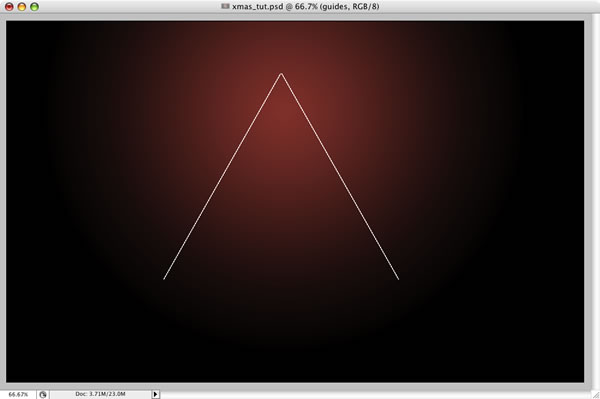600x399 pixels.
Task: Click the right diagonal white line midpoint
Action: [340, 176]
